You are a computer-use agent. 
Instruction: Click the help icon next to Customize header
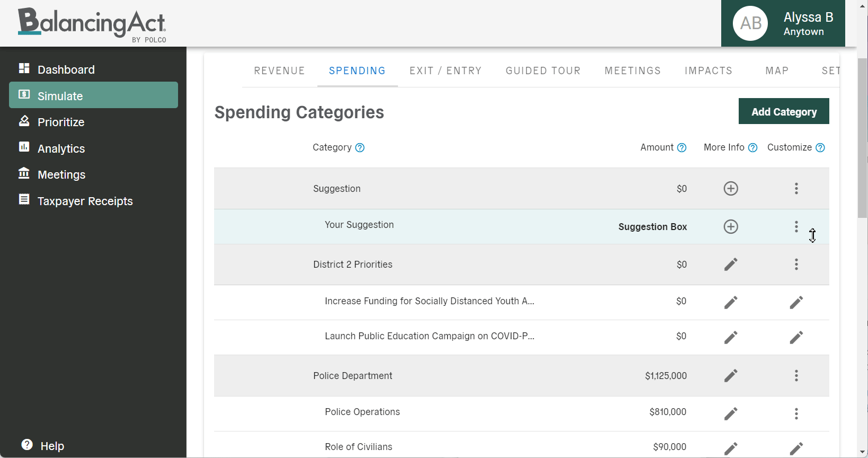pyautogui.click(x=820, y=148)
